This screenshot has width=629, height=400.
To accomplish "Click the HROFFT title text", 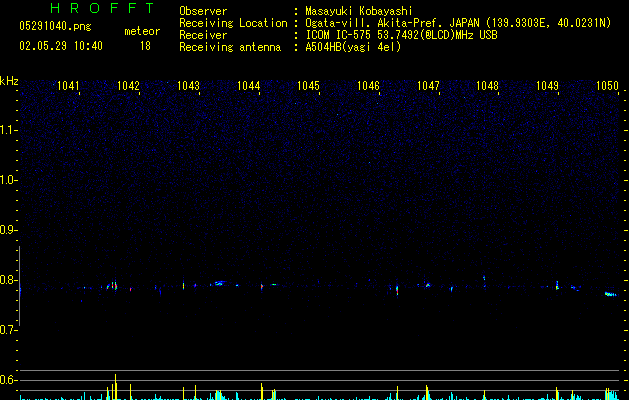I will tap(102, 8).
